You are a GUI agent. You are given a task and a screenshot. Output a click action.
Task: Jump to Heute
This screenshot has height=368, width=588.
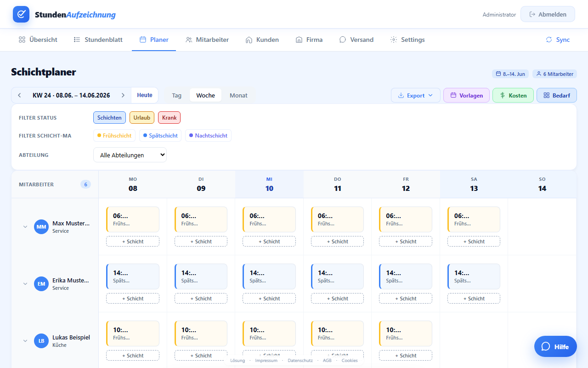[145, 95]
